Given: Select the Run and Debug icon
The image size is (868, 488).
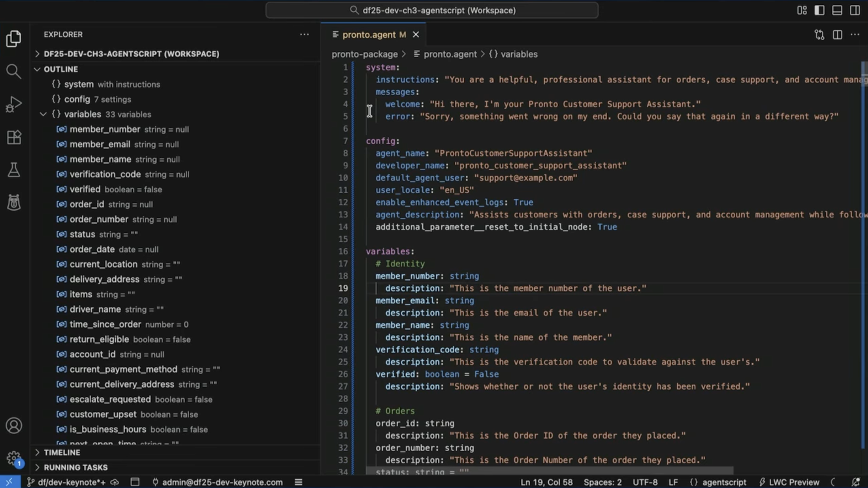Looking at the screenshot, I should (x=13, y=103).
